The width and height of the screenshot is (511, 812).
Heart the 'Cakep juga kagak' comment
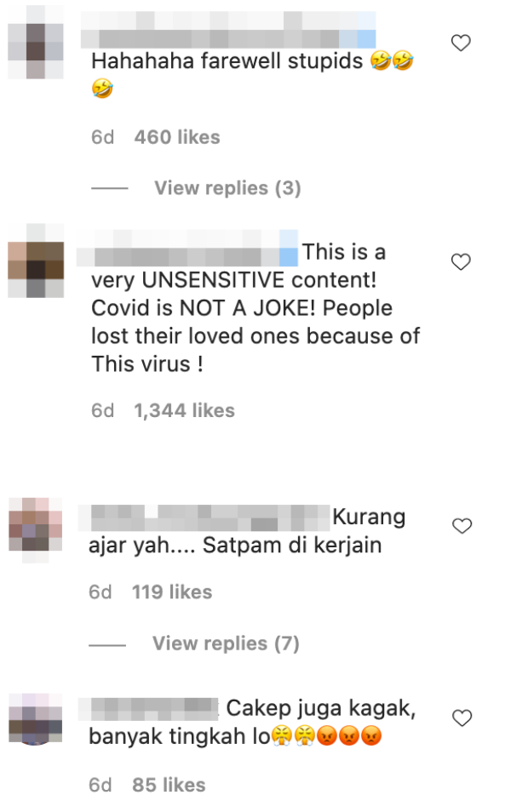[x=462, y=718]
